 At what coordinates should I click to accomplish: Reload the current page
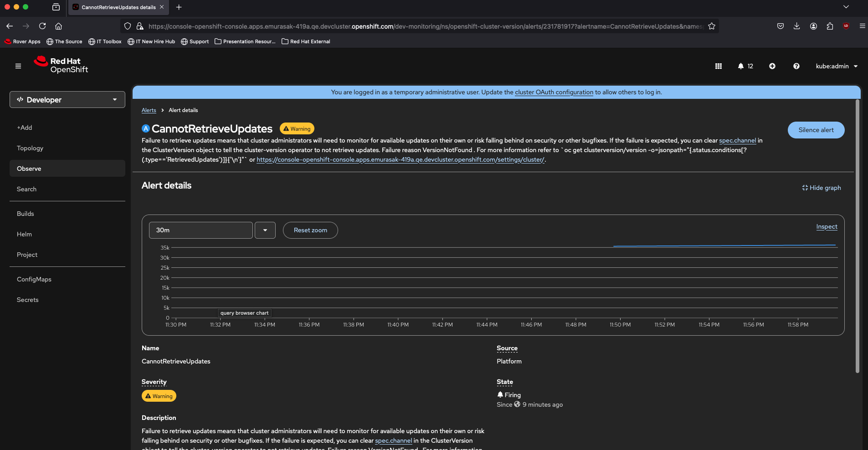pos(42,26)
